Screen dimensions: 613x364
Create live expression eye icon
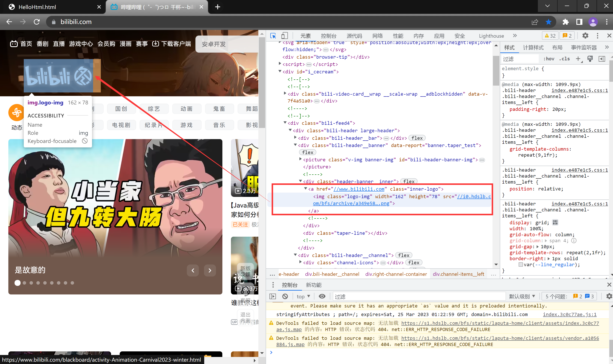[x=322, y=296]
